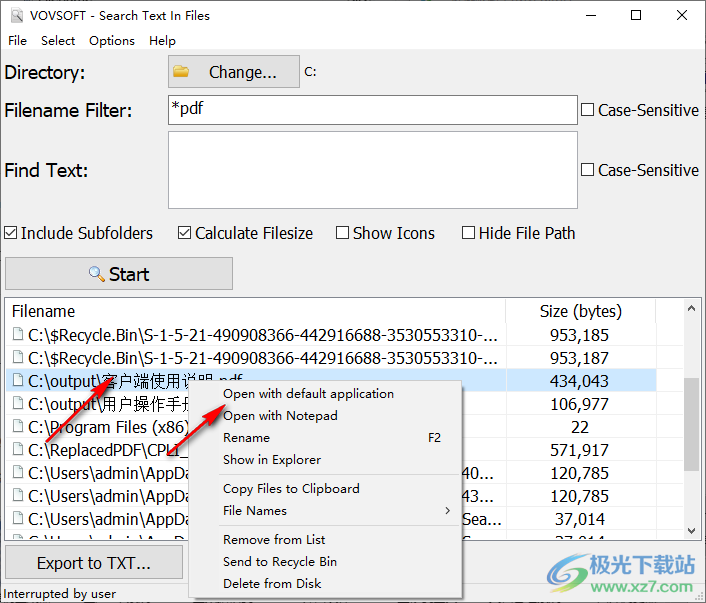
Task: Uncheck Calculate Filesize
Action: [x=245, y=233]
